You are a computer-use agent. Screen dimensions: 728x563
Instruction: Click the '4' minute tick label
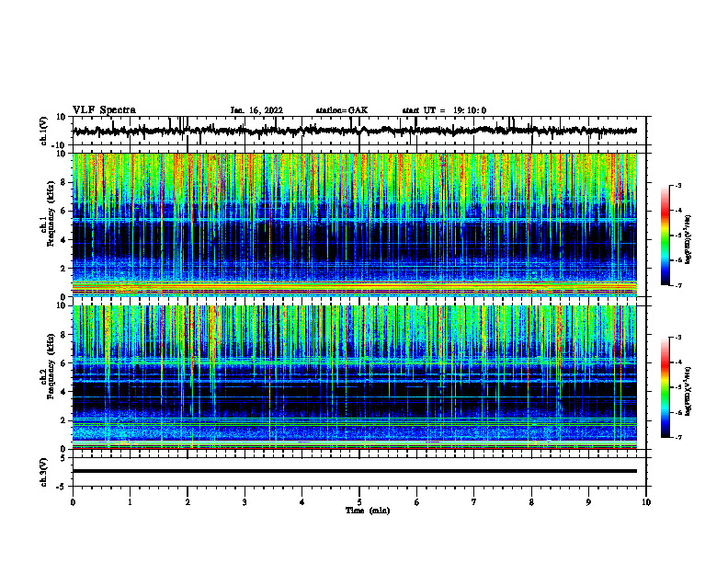pos(302,502)
